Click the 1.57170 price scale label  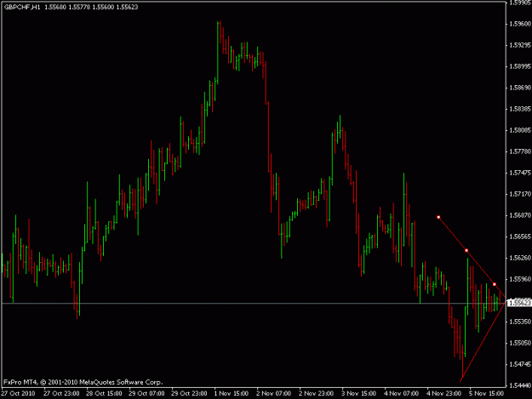pyautogui.click(x=520, y=194)
